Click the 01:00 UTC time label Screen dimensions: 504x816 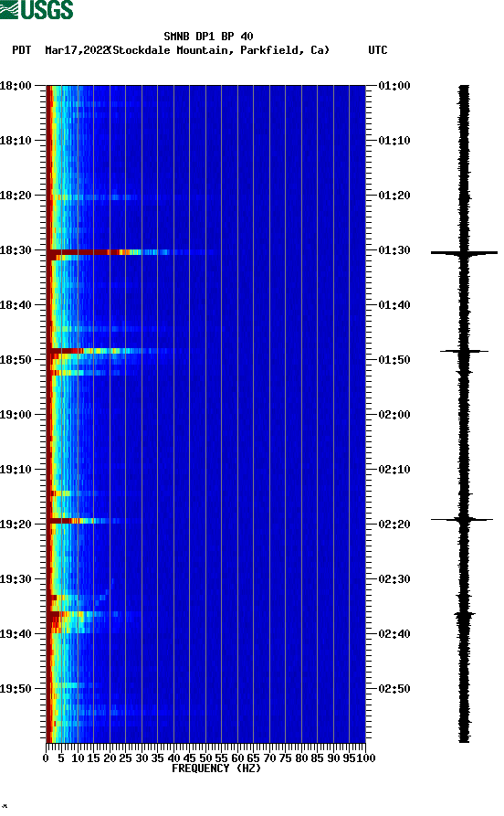pos(394,85)
